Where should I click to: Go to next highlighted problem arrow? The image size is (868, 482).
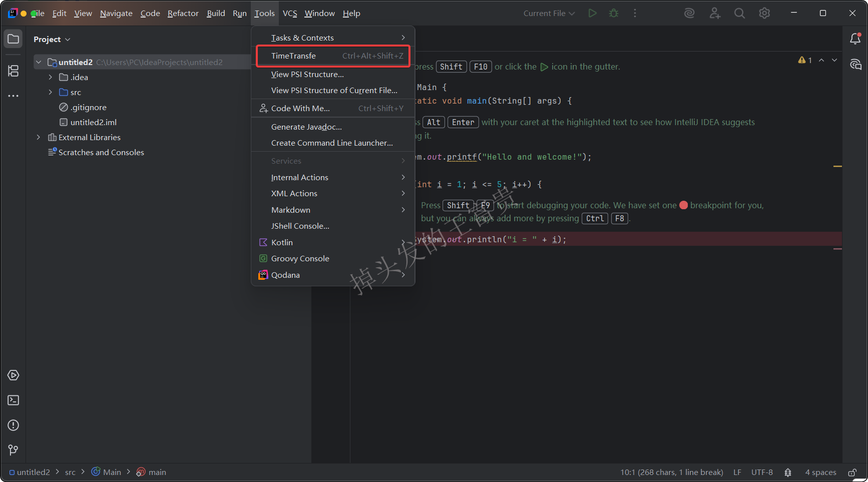tap(834, 60)
